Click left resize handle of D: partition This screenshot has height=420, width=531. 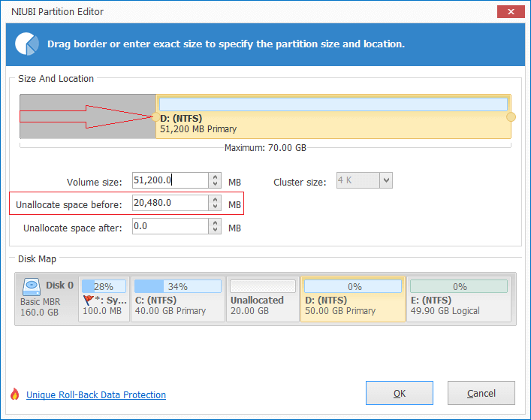155,116
